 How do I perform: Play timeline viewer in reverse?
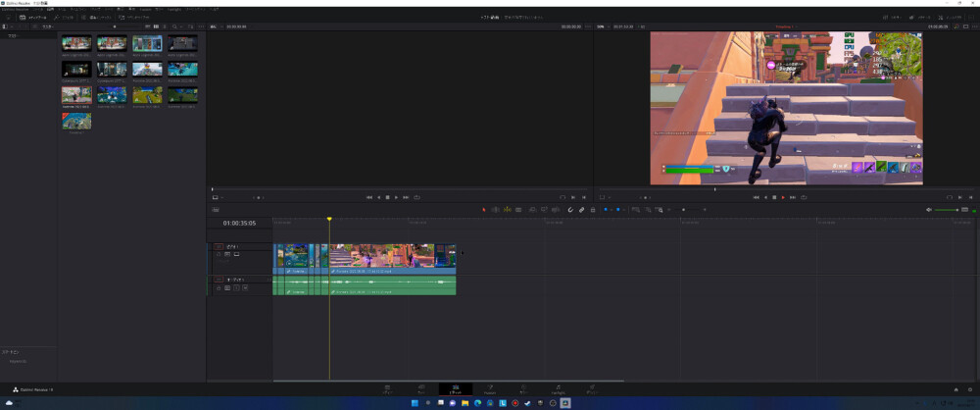[765, 197]
